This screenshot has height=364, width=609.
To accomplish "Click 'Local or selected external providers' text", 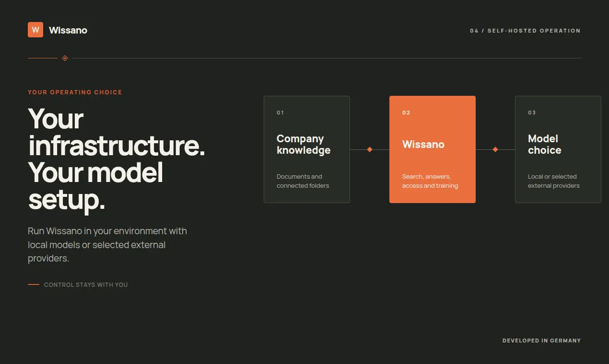I will click(554, 181).
